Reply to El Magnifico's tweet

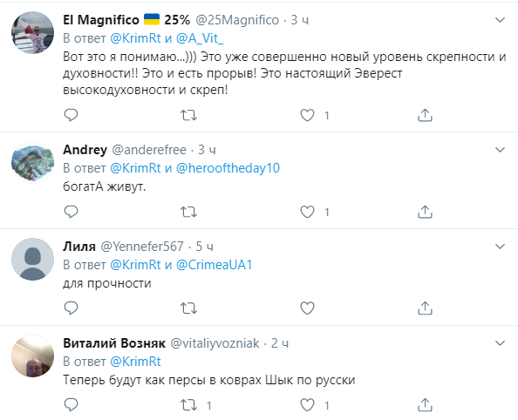pos(71,115)
